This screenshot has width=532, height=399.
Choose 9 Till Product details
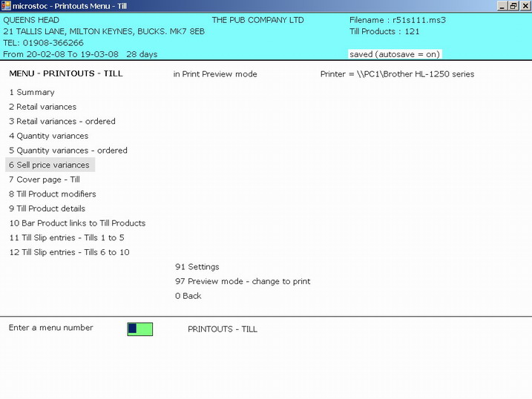coord(47,208)
